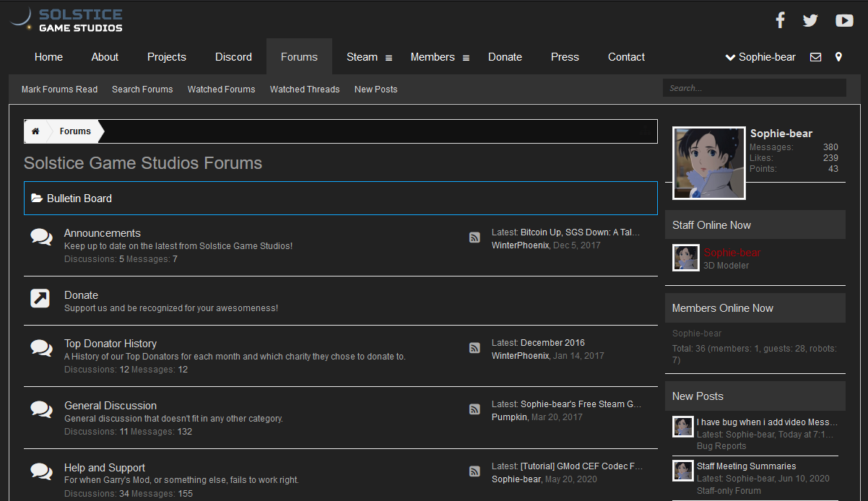Screen dimensions: 868x501
Task: Open Top Donator History forum
Action: pyautogui.click(x=110, y=344)
